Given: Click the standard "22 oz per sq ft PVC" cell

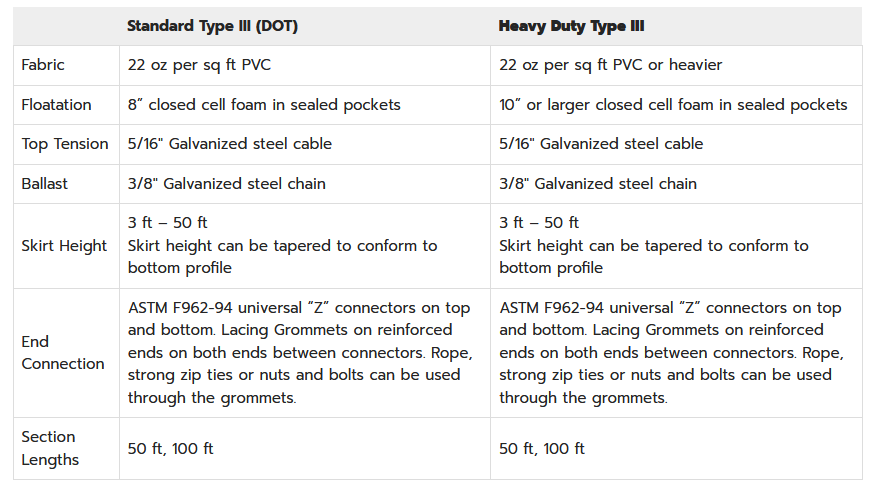Looking at the screenshot, I should [x=199, y=65].
